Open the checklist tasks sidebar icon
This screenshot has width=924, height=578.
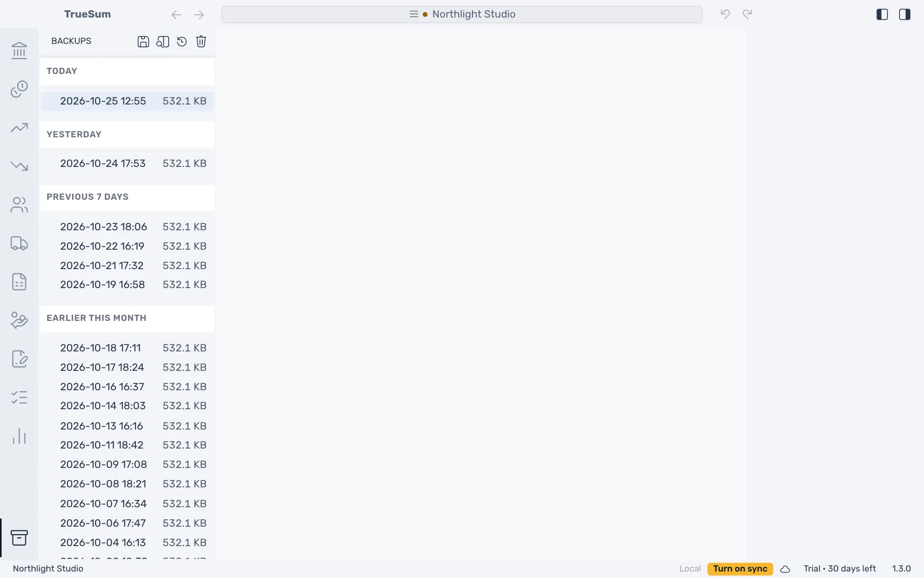(x=19, y=397)
